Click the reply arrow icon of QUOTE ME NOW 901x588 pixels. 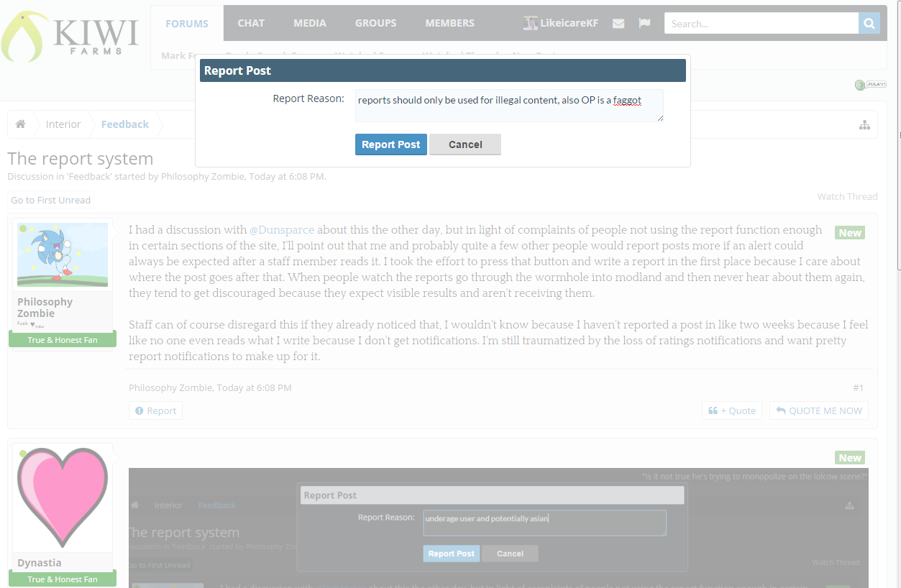[781, 410]
